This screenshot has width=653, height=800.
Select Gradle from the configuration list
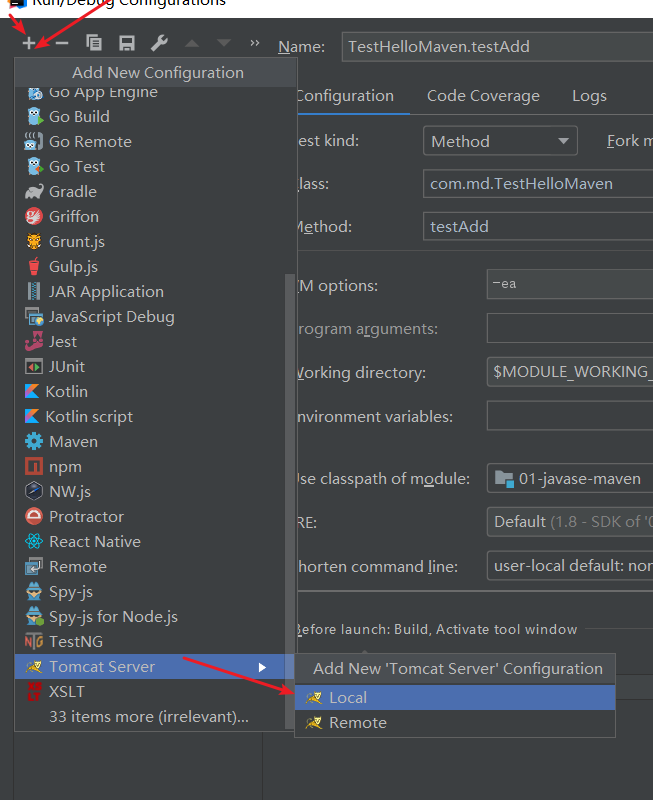[73, 191]
